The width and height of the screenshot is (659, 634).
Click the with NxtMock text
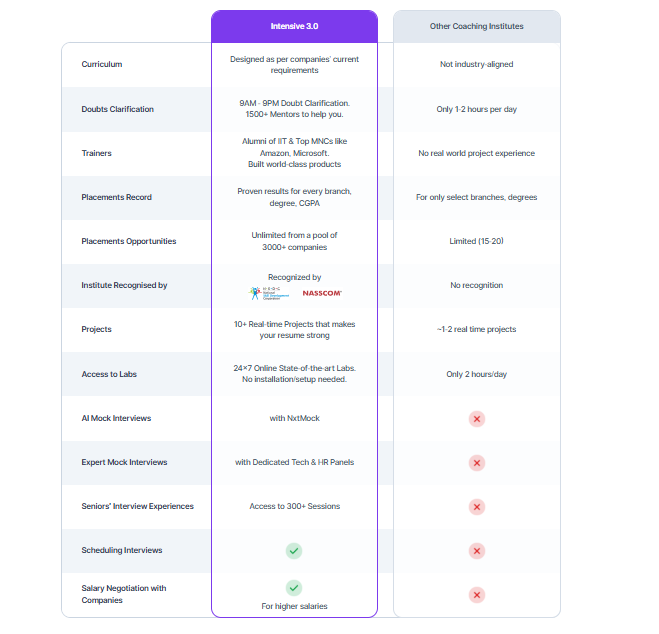click(294, 418)
